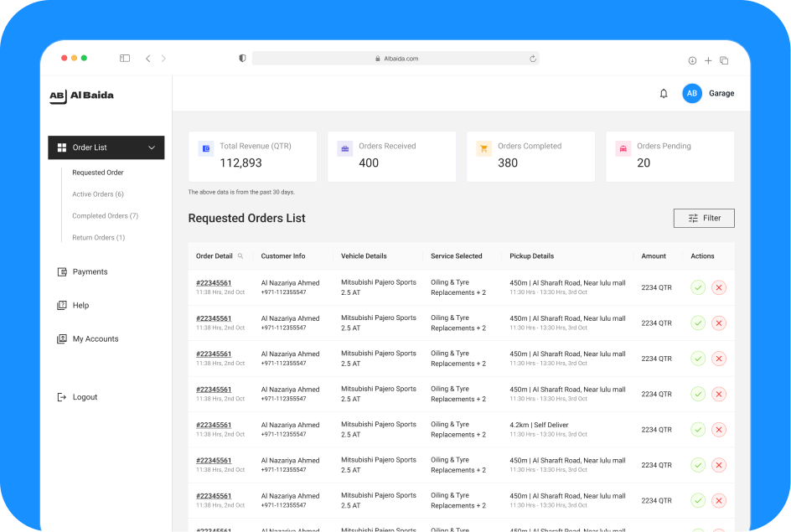Click the Total Revenue wallet icon
The image size is (791, 532).
[206, 149]
